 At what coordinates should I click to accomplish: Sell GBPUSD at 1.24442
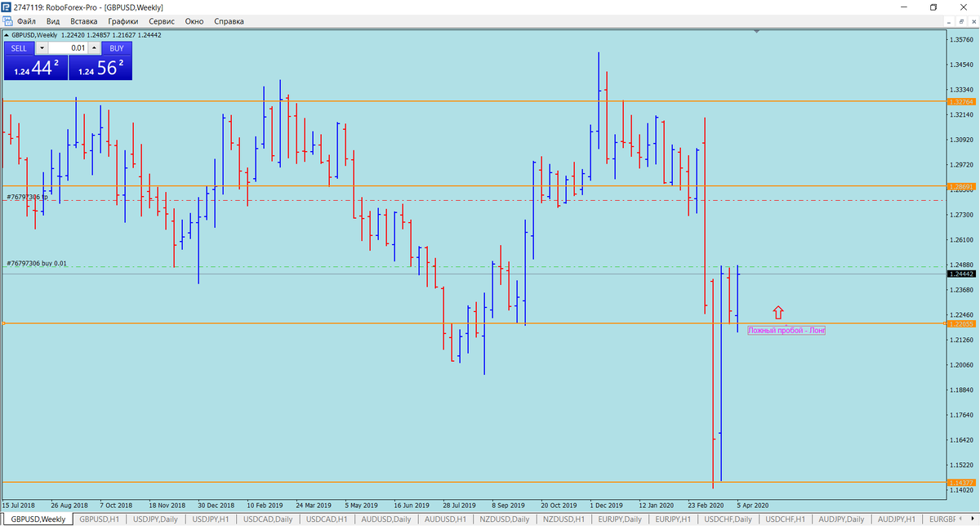pos(36,67)
